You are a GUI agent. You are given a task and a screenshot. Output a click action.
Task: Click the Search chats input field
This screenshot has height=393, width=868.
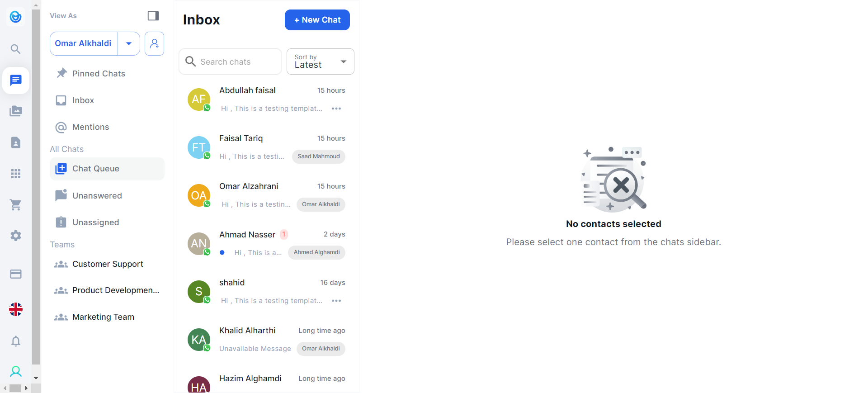[235, 62]
